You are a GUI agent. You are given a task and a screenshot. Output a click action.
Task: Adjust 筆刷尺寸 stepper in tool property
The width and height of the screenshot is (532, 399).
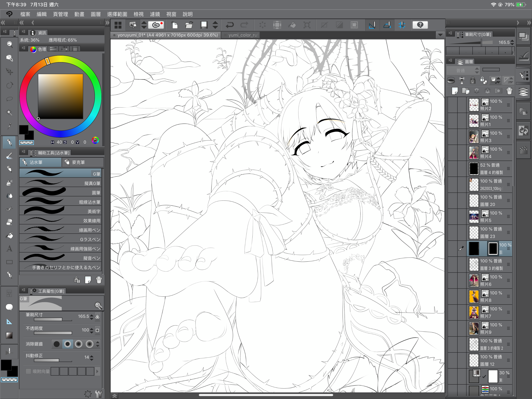[92, 317]
